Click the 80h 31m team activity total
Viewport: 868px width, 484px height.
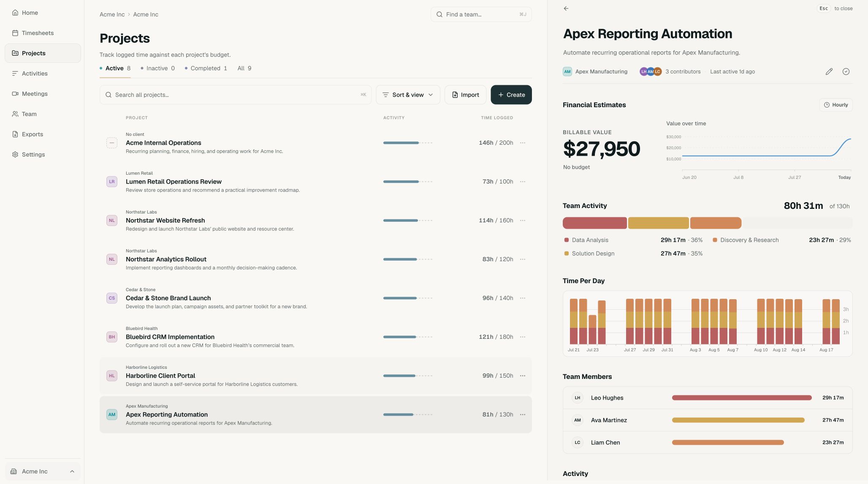coord(803,206)
